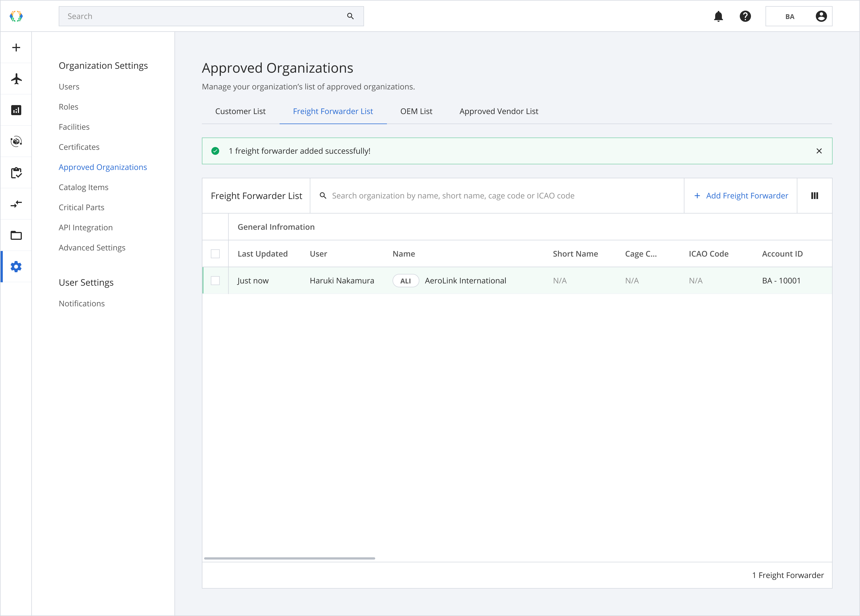Dismiss the success notification banner
The height and width of the screenshot is (616, 860).
(819, 151)
